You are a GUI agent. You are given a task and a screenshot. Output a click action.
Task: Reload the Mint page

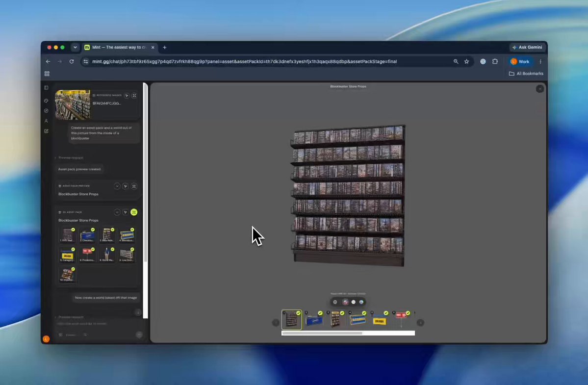click(72, 61)
